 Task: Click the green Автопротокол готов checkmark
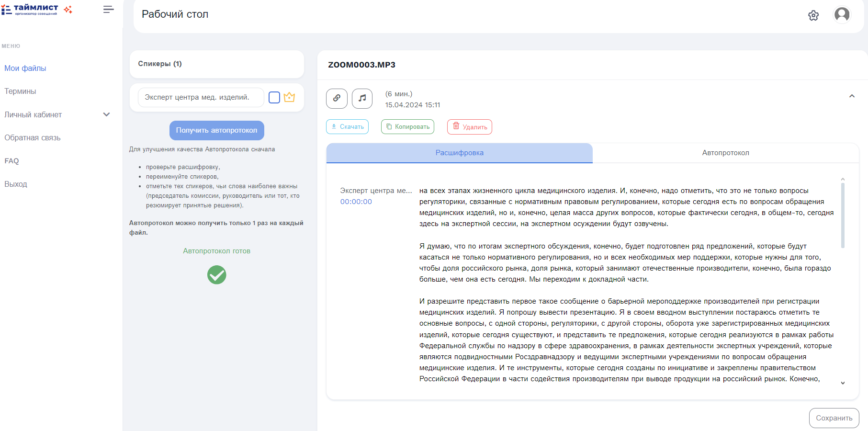coord(216,275)
